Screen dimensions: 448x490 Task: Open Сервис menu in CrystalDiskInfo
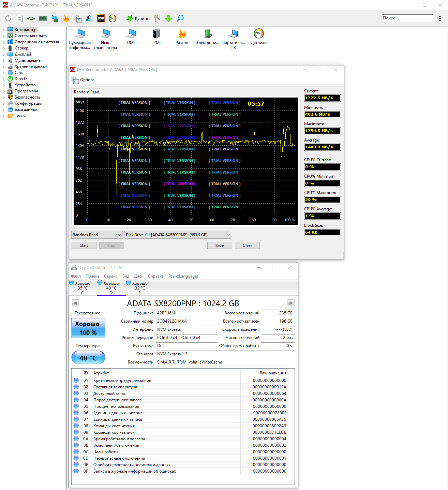111,276
